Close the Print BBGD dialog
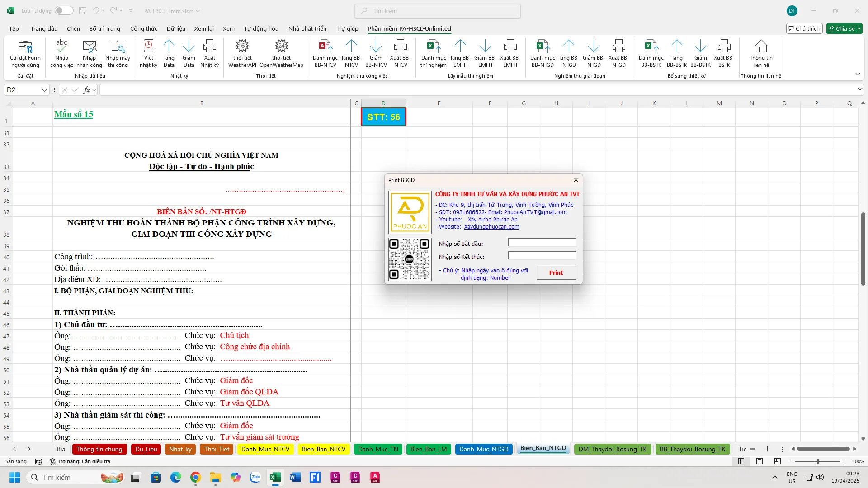Screen dimensions: 868x488 point(576,180)
